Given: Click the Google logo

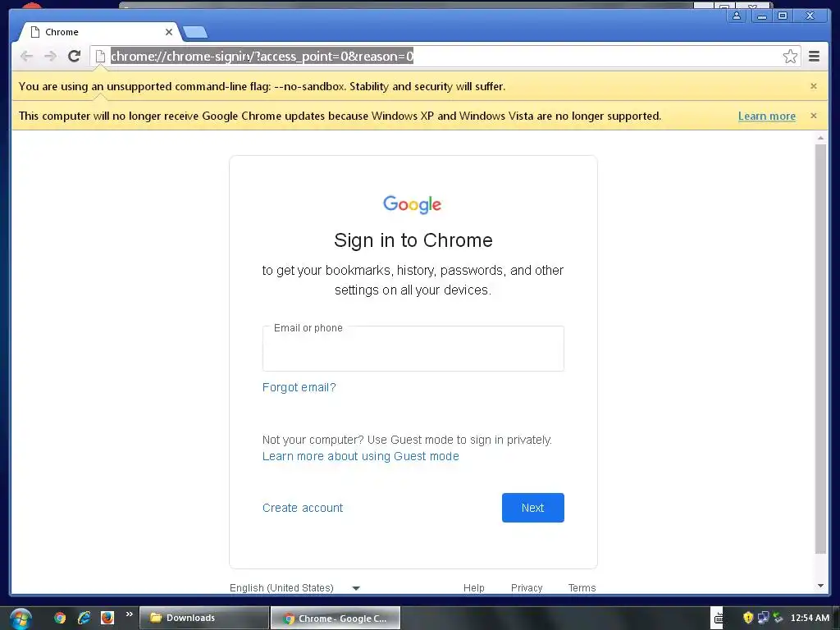Looking at the screenshot, I should pos(413,204).
